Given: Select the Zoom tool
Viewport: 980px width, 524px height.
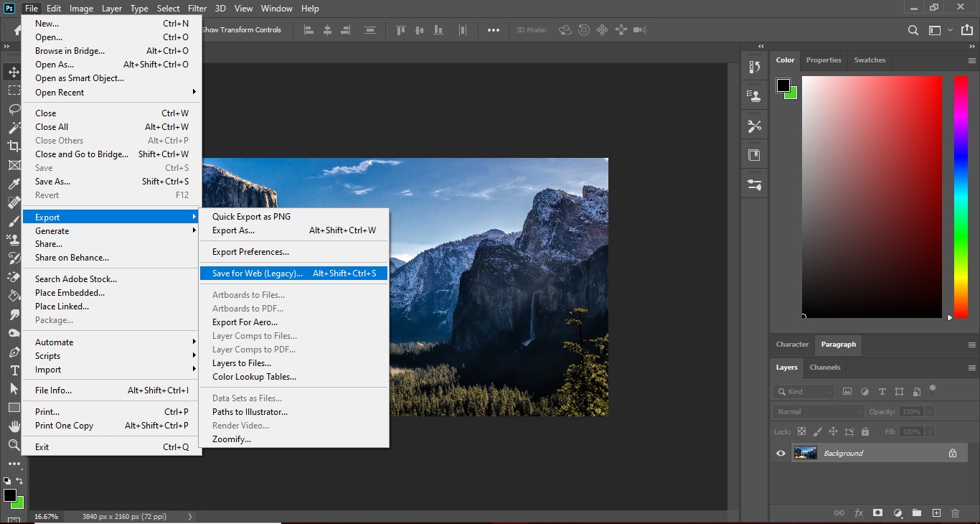Looking at the screenshot, I should pyautogui.click(x=14, y=445).
